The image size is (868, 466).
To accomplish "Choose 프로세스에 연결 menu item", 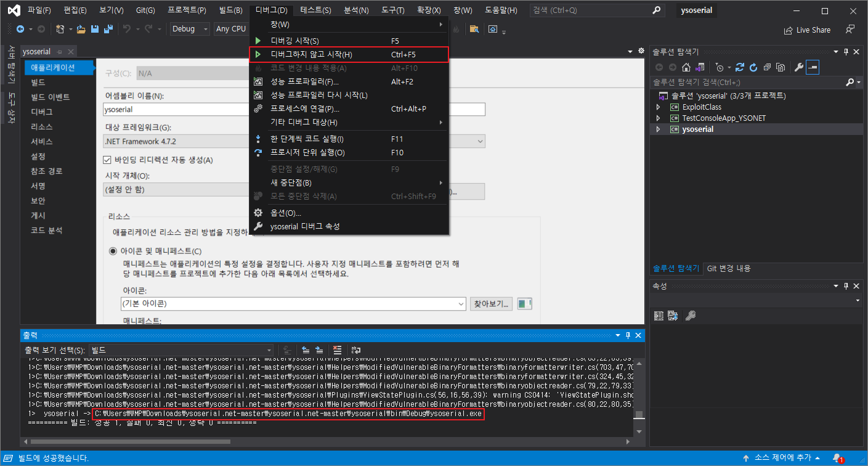I will coord(349,108).
